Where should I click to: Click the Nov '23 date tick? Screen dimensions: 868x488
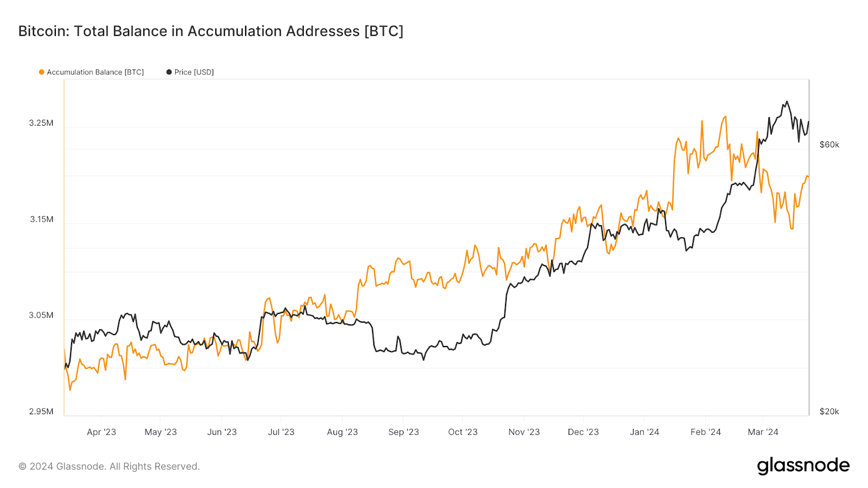[524, 432]
